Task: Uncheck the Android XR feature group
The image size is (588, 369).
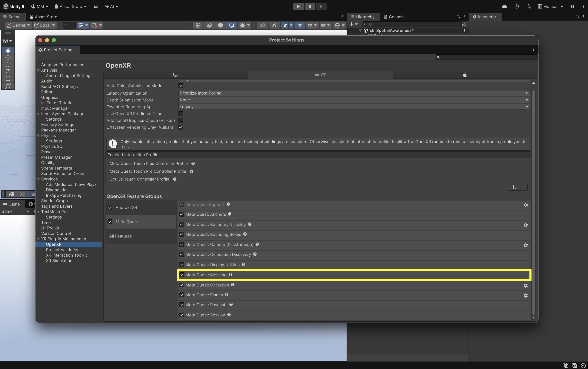Action: point(110,207)
